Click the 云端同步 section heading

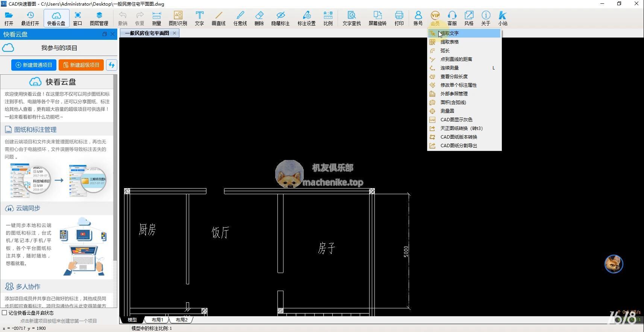click(28, 208)
